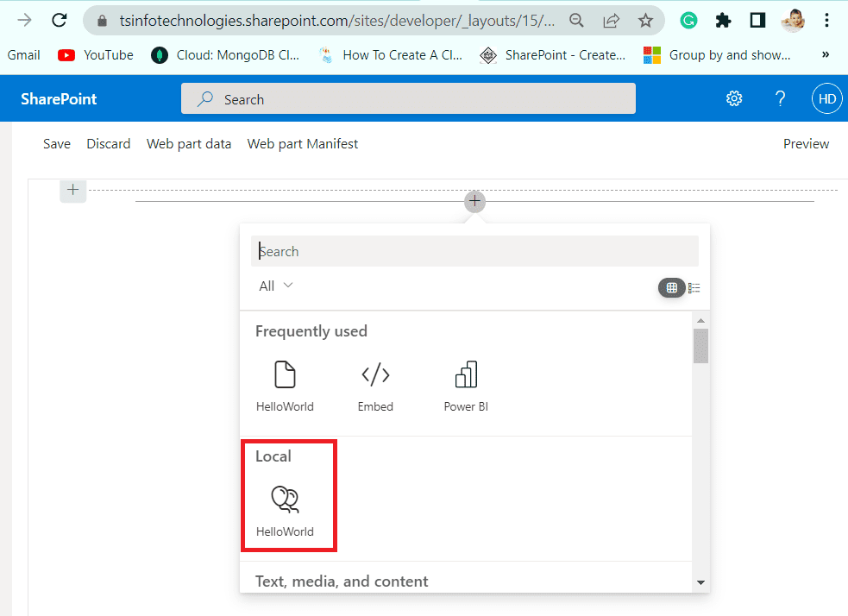This screenshot has width=848, height=616.
Task: Expand the All category filter dropdown
Action: [275, 286]
